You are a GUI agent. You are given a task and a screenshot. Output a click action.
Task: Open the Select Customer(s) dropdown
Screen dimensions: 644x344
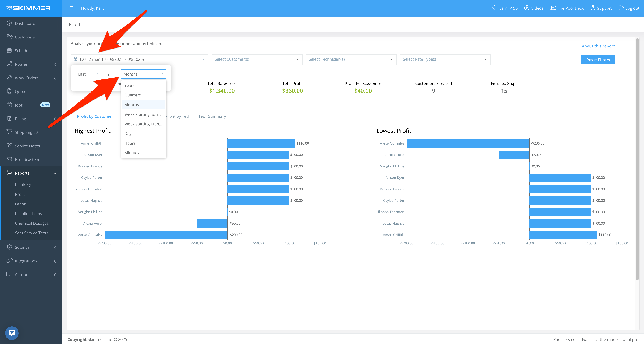coord(257,59)
